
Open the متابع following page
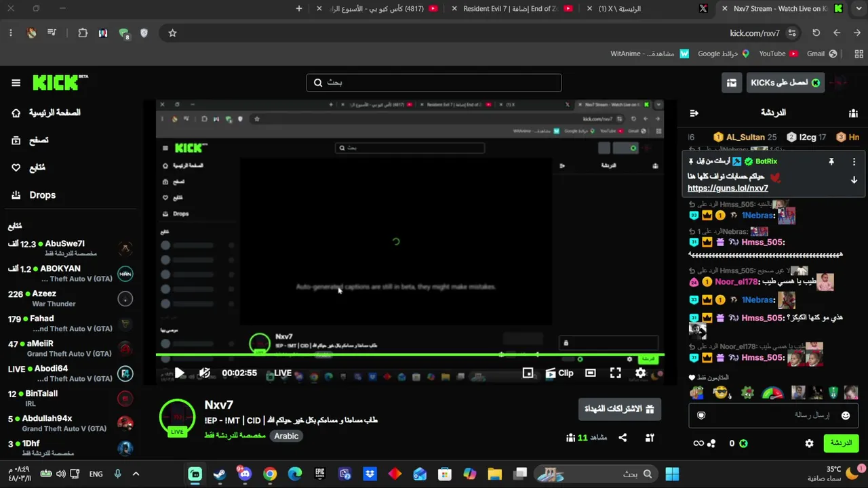click(37, 167)
